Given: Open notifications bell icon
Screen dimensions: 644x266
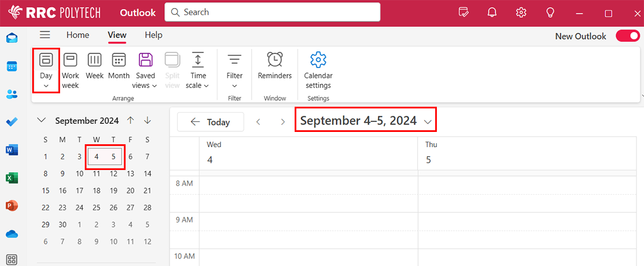Looking at the screenshot, I should click(x=492, y=13).
